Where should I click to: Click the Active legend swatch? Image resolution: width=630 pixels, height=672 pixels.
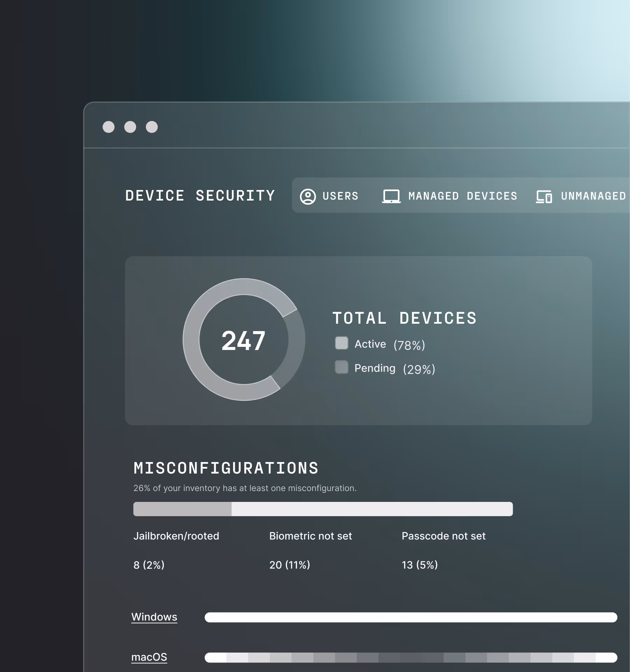click(x=342, y=343)
